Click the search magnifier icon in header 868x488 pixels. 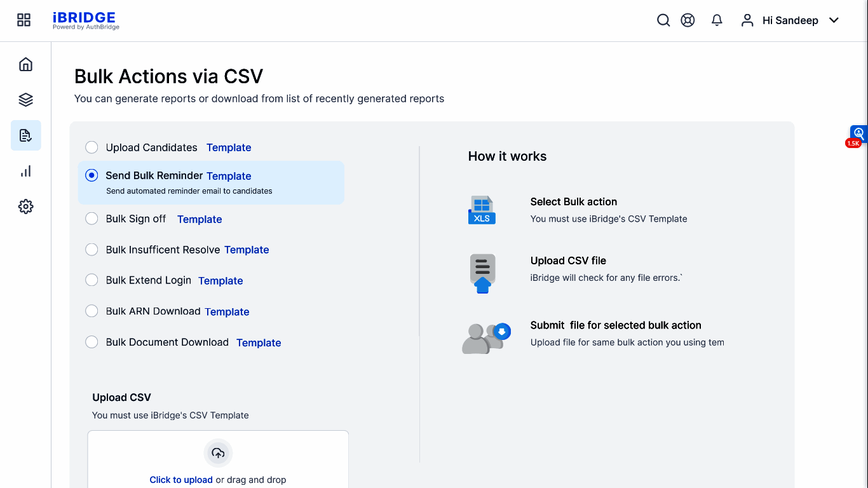tap(663, 20)
